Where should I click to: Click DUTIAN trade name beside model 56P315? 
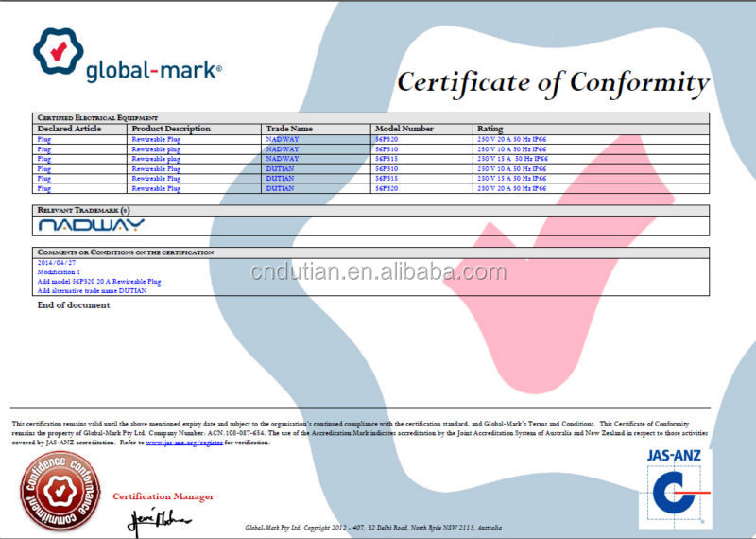(x=280, y=179)
